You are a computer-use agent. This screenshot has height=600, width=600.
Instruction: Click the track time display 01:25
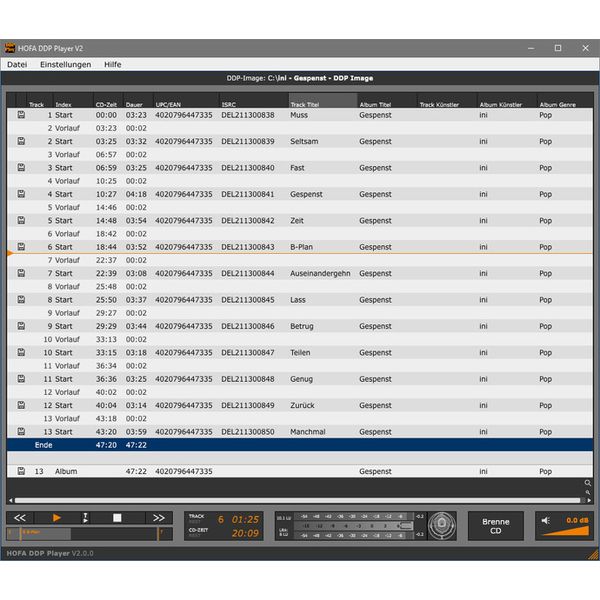pyautogui.click(x=245, y=519)
